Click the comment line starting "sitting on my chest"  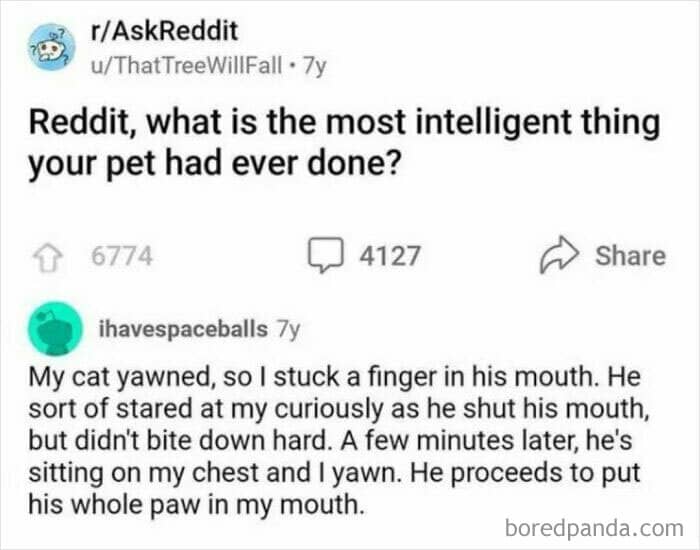point(334,473)
